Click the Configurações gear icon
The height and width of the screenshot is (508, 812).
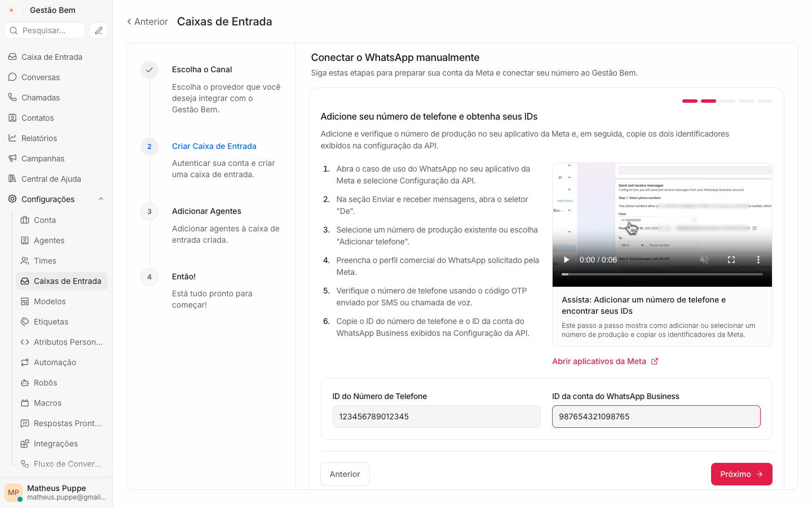pyautogui.click(x=12, y=199)
